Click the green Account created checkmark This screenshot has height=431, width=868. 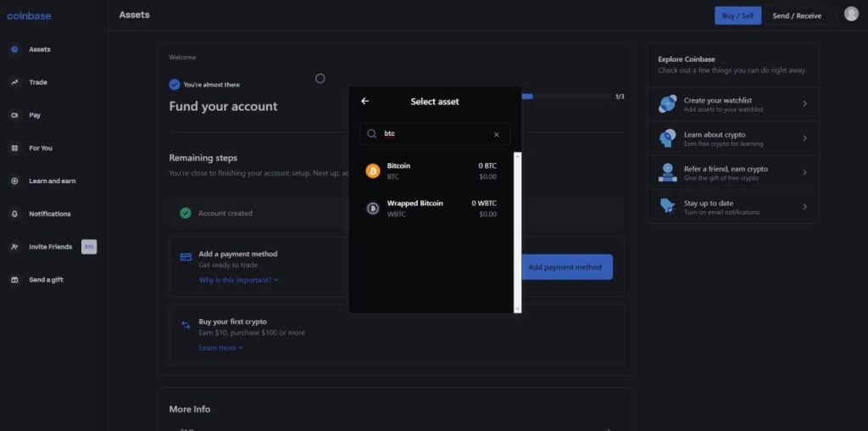(x=186, y=213)
